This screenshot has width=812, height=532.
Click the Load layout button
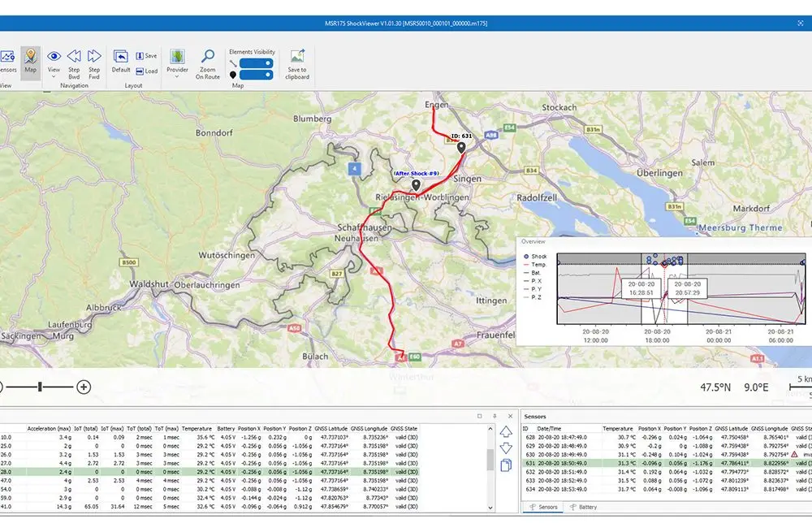[147, 71]
